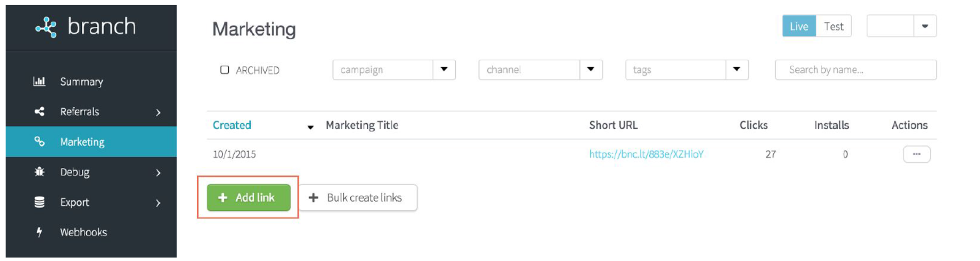Click the Summary bar chart icon

(39, 82)
